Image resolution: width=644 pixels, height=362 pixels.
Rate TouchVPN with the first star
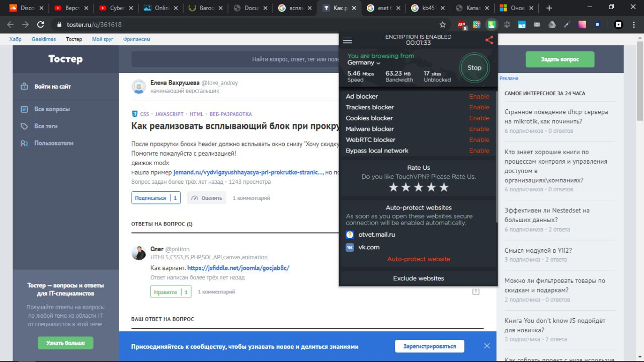(393, 187)
